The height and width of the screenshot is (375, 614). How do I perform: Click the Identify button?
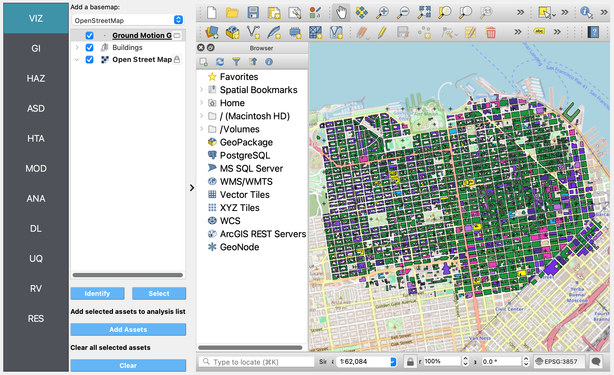click(98, 294)
